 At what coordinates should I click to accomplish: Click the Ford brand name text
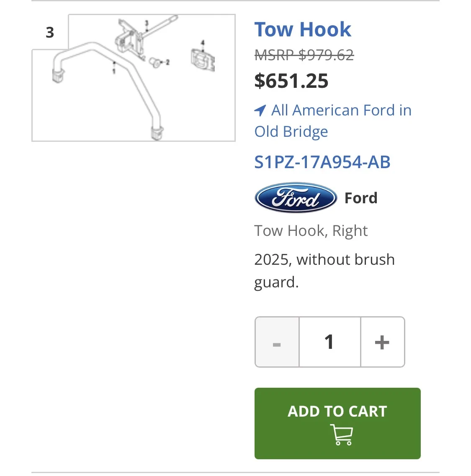tap(361, 198)
